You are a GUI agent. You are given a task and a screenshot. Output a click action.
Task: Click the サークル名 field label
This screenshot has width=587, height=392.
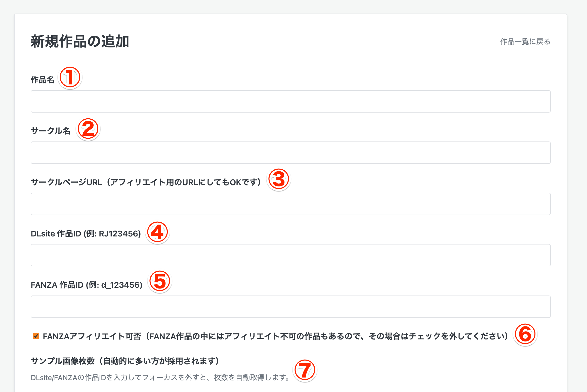pyautogui.click(x=50, y=131)
